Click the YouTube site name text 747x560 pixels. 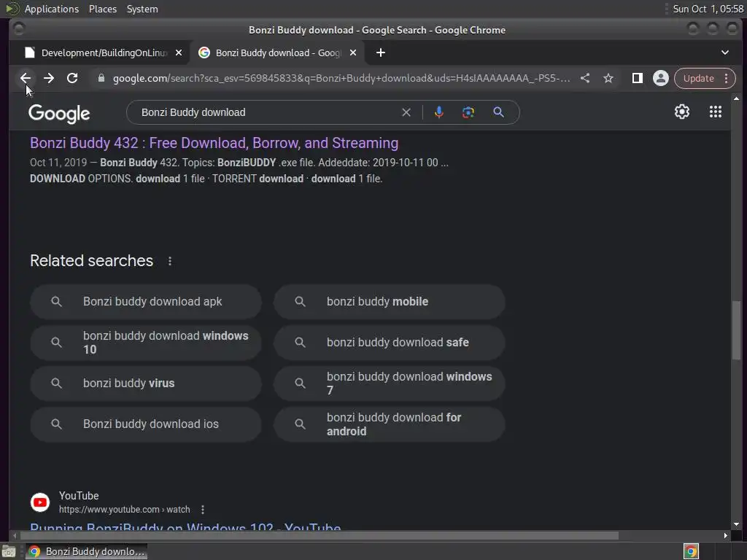(79, 496)
